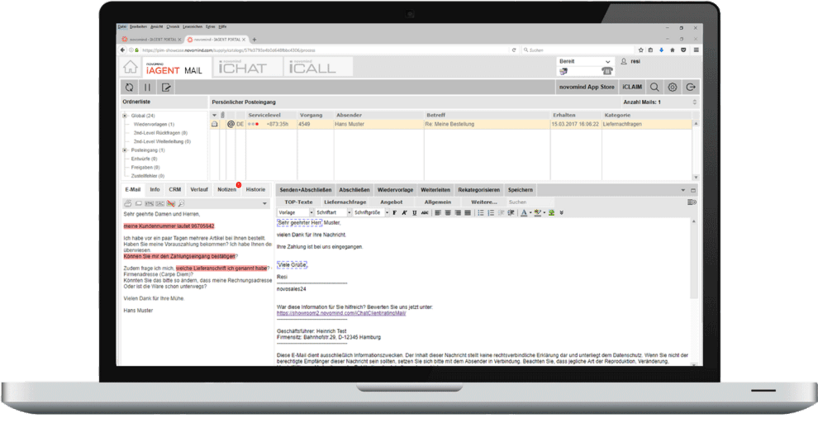
Task: Open the Historie tab
Action: (x=256, y=189)
